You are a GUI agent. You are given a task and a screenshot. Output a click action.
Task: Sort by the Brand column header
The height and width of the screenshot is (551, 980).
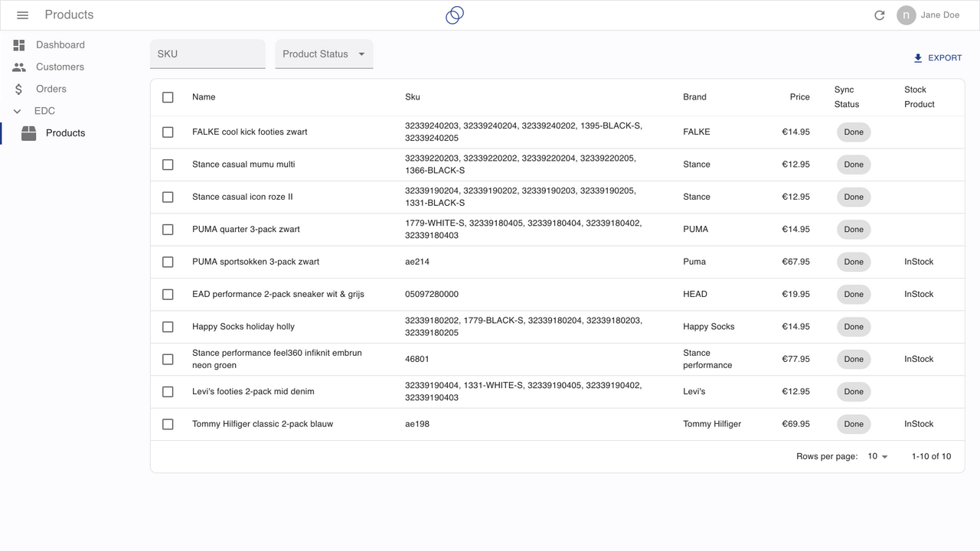click(x=694, y=97)
